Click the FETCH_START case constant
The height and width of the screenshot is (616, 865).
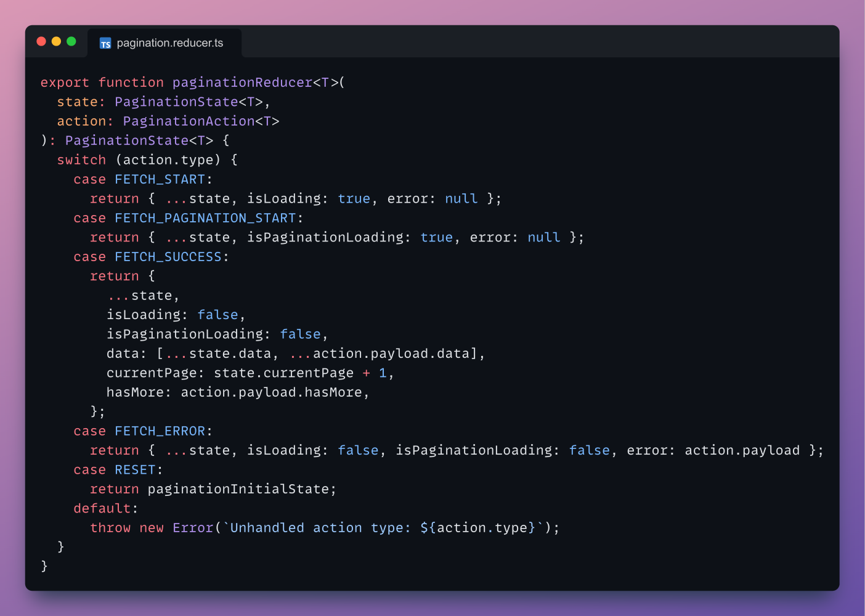point(160,179)
